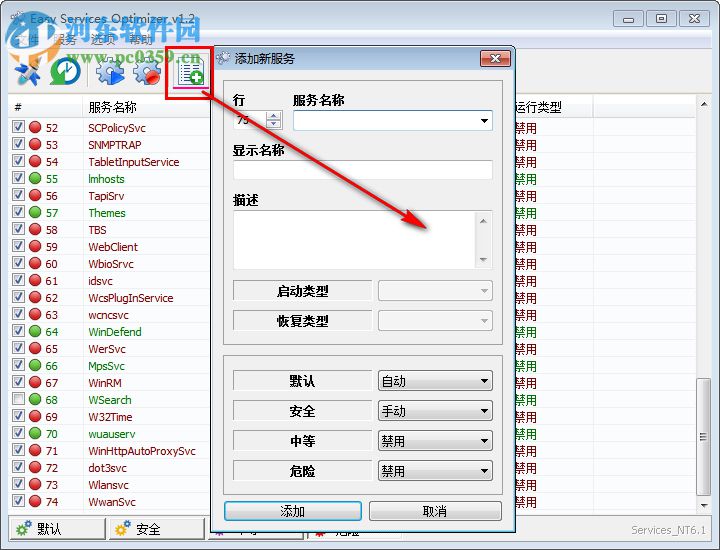720x550 pixels.
Task: Click the green clock restore icon
Action: click(65, 72)
